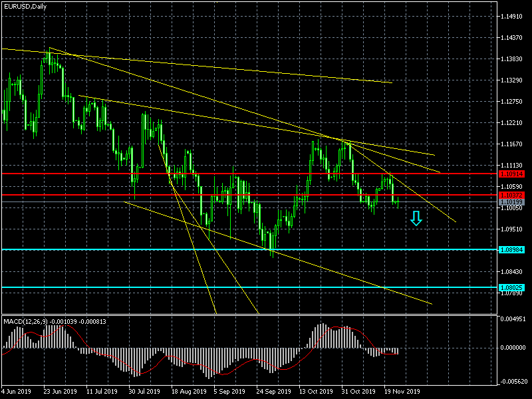Select the cyan 1.08984 price label

click(x=511, y=250)
